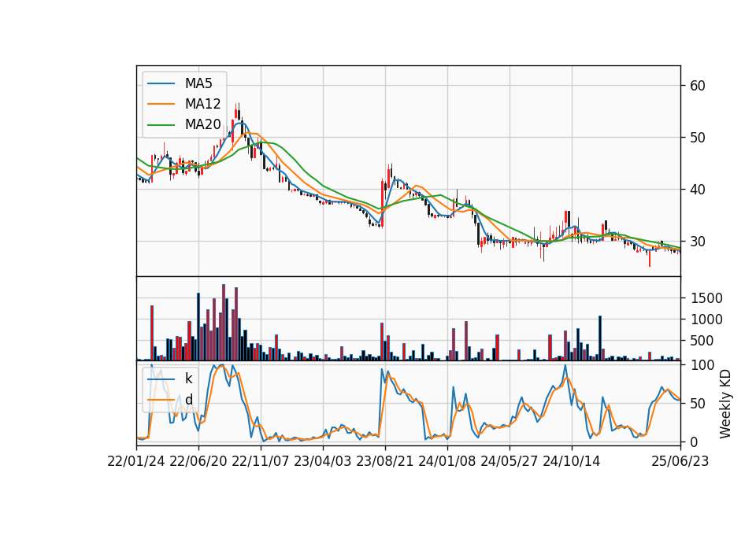This screenshot has height=543, width=756.
Task: Click the price axis value 50
Action: [698, 138]
